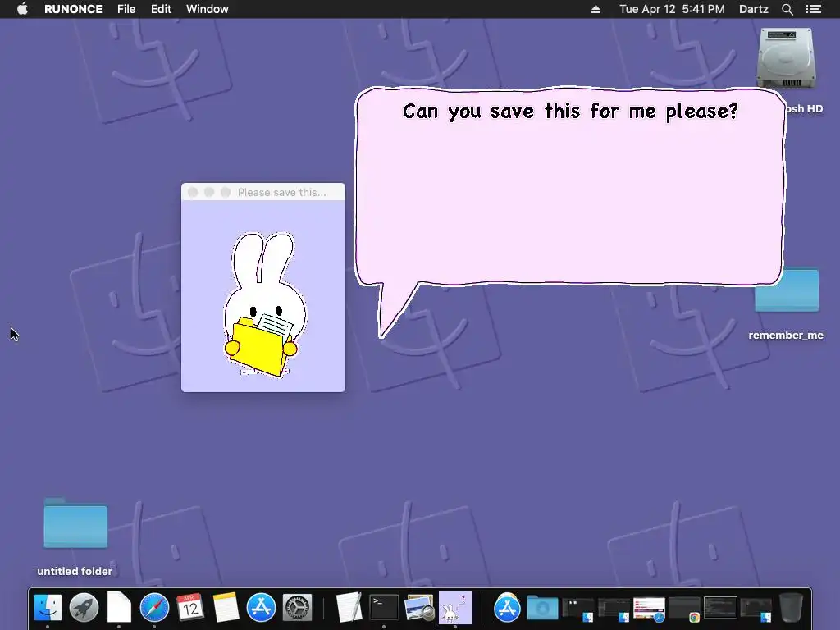
Task: Open the yellow Notes app in the Dock
Action: tap(226, 608)
